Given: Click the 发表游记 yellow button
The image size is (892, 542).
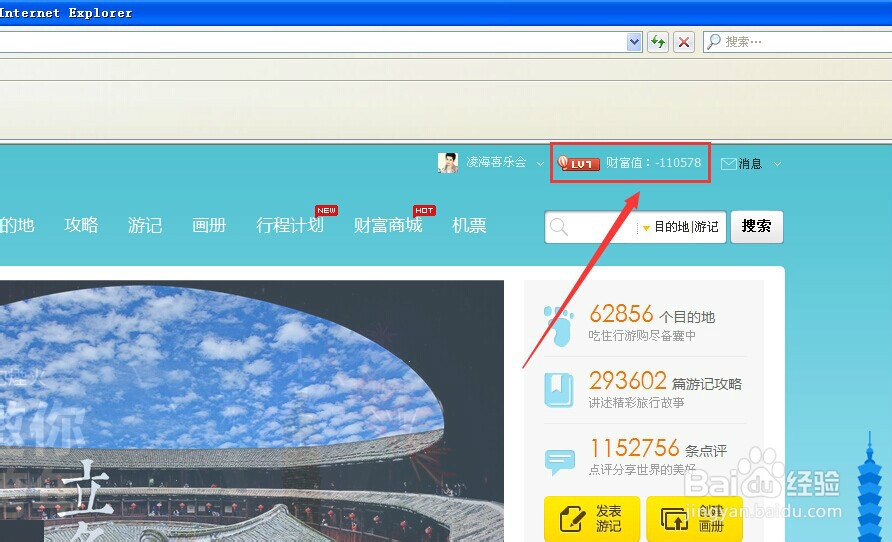Looking at the screenshot, I should point(592,519).
